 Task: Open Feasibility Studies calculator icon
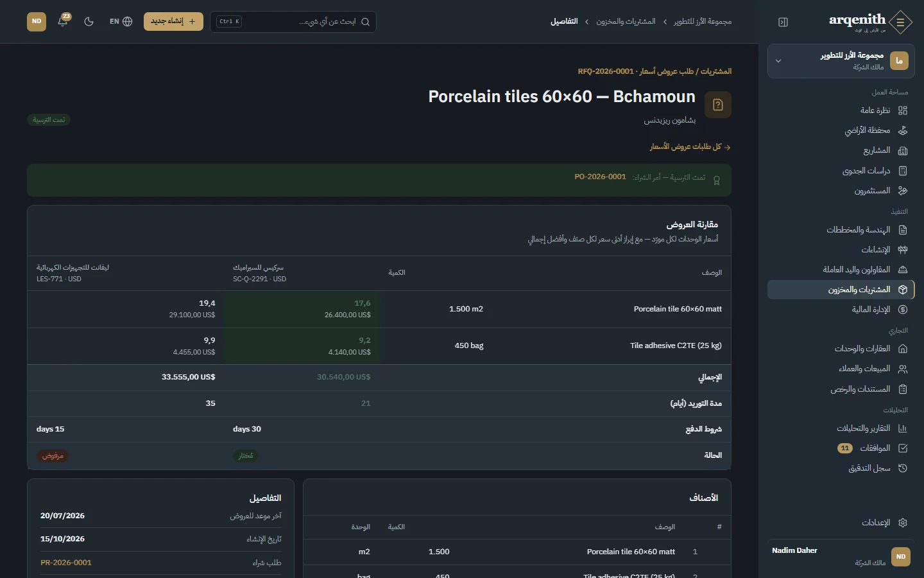click(903, 171)
